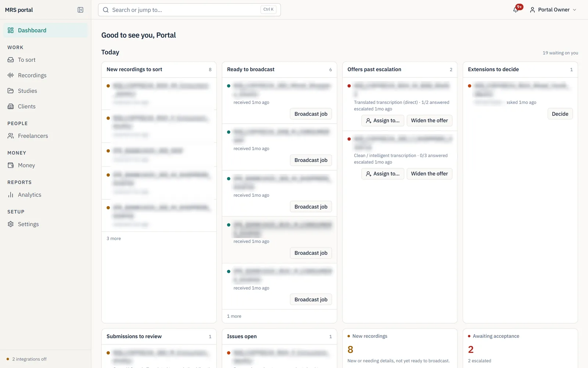588x368 pixels.
Task: Widen the offer for Translated transcription
Action: click(x=429, y=121)
